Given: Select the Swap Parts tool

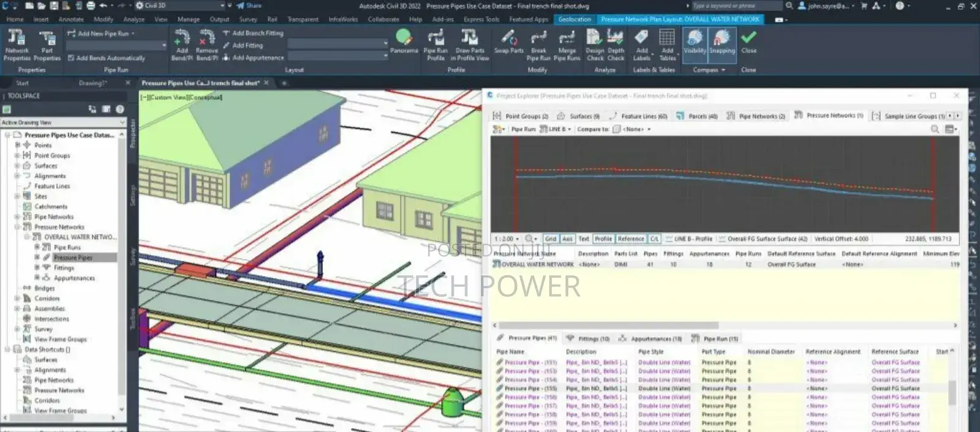Looking at the screenshot, I should (509, 42).
